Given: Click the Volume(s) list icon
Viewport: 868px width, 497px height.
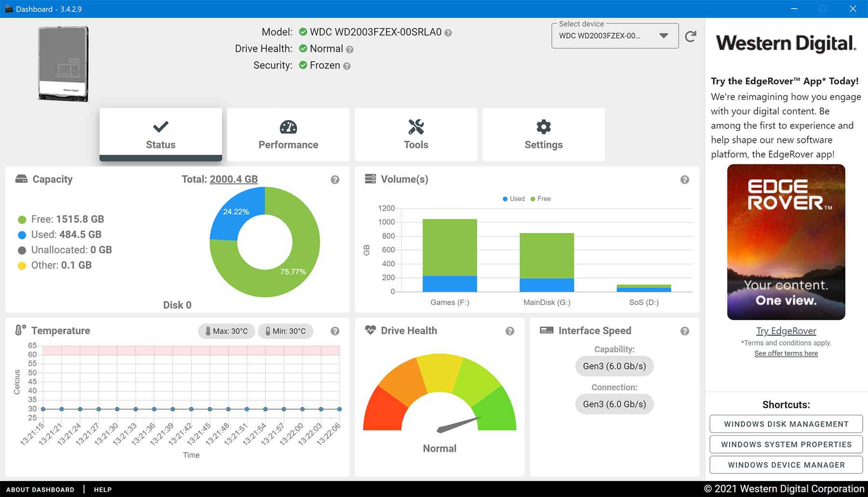Looking at the screenshot, I should point(370,179).
